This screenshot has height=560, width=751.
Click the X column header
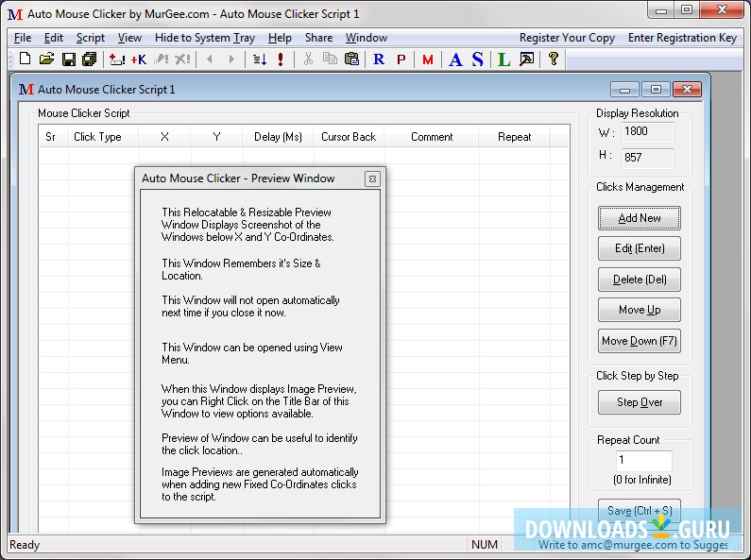click(164, 137)
